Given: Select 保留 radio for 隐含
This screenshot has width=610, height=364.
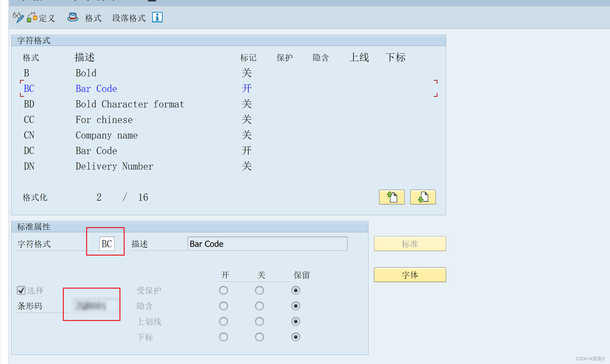Looking at the screenshot, I should (296, 306).
